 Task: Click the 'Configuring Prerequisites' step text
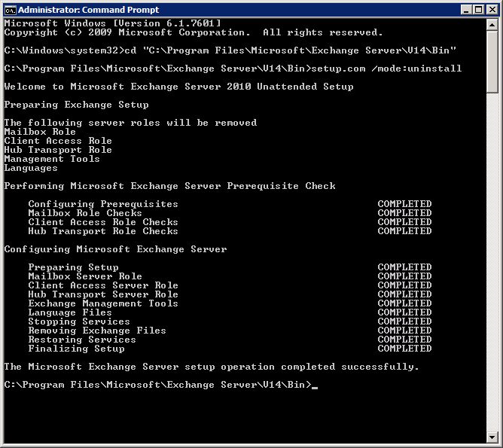pyautogui.click(x=103, y=204)
